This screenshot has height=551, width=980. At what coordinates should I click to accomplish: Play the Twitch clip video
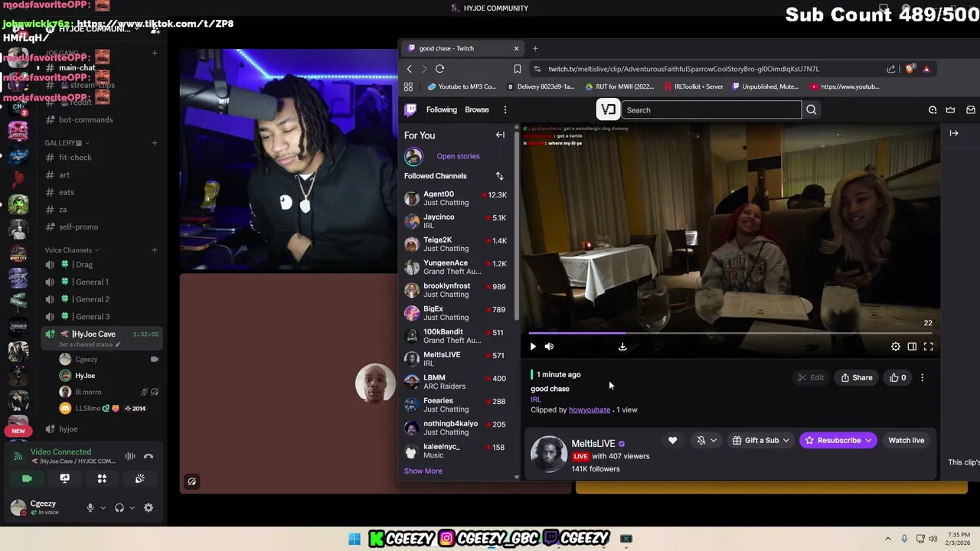point(533,347)
